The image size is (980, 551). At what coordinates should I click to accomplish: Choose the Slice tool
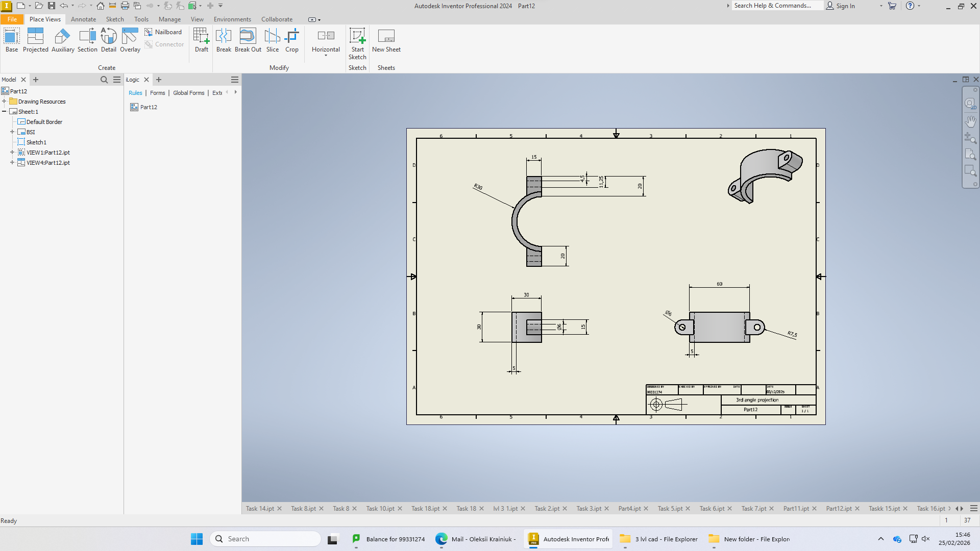tap(273, 40)
